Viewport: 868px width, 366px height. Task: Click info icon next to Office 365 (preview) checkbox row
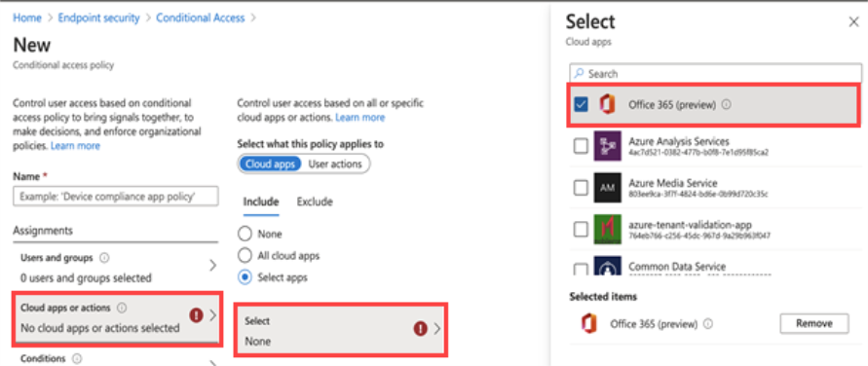point(727,104)
